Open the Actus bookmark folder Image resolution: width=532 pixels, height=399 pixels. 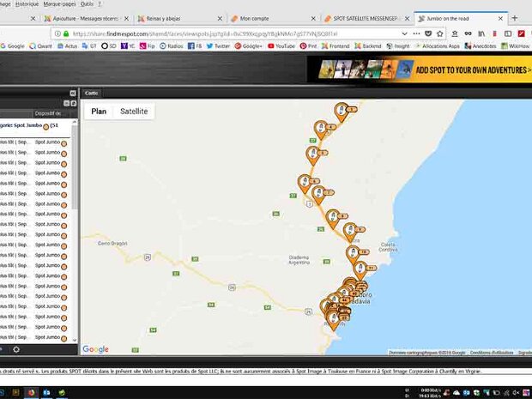tap(67, 45)
